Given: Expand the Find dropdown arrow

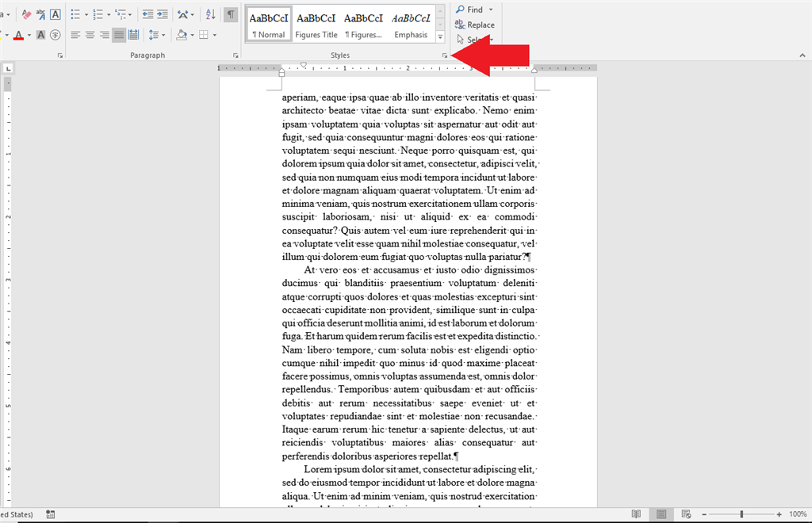Looking at the screenshot, I should click(490, 10).
